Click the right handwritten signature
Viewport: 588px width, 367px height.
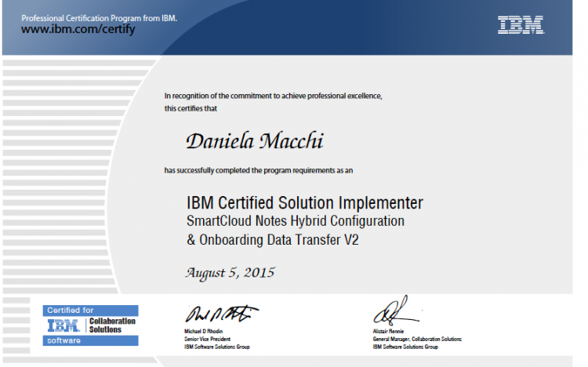[x=396, y=311]
